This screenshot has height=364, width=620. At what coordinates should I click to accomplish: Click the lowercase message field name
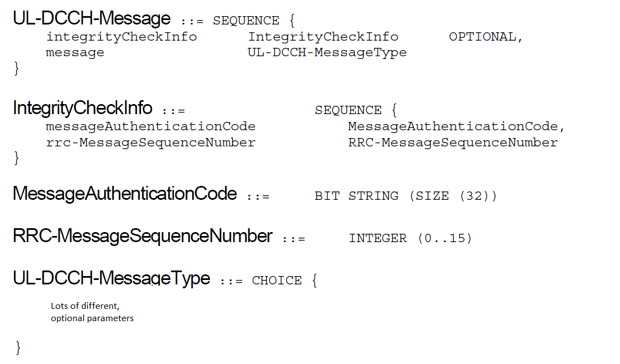point(75,53)
